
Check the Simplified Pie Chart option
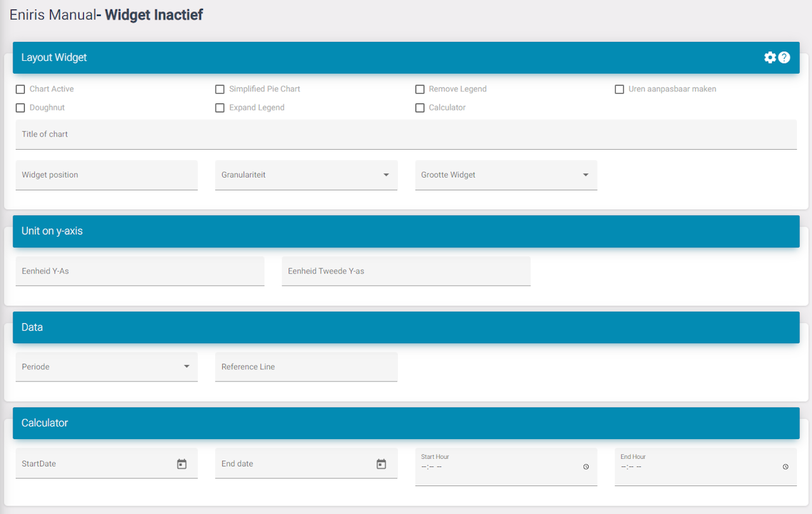220,89
